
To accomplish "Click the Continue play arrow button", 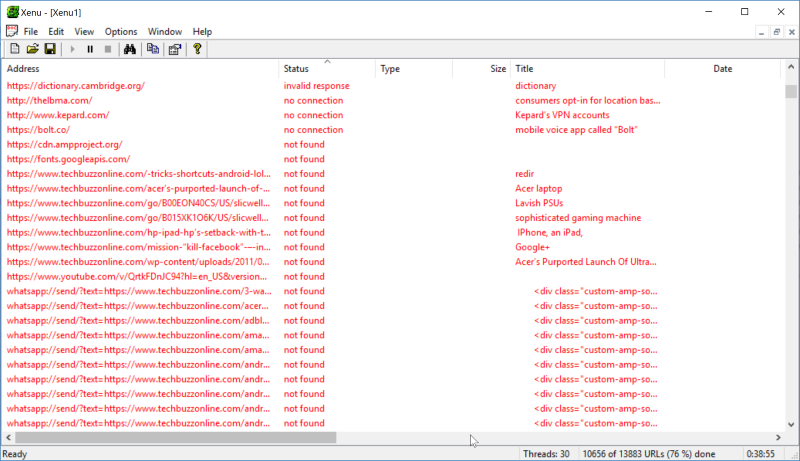I will 72,49.
